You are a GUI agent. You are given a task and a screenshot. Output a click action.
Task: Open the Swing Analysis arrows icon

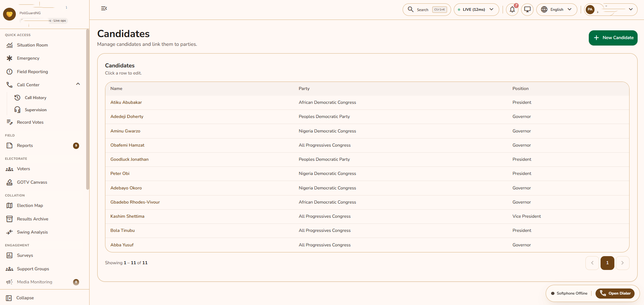coord(9,232)
